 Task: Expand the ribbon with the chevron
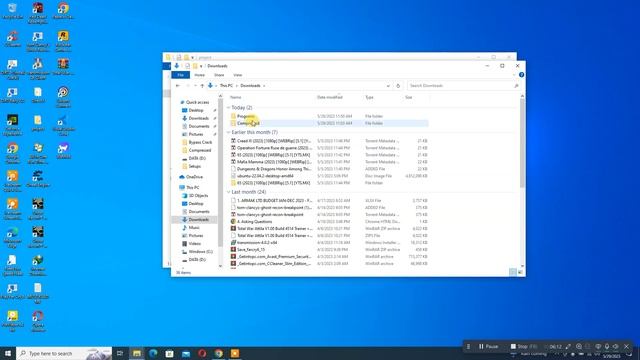point(513,75)
